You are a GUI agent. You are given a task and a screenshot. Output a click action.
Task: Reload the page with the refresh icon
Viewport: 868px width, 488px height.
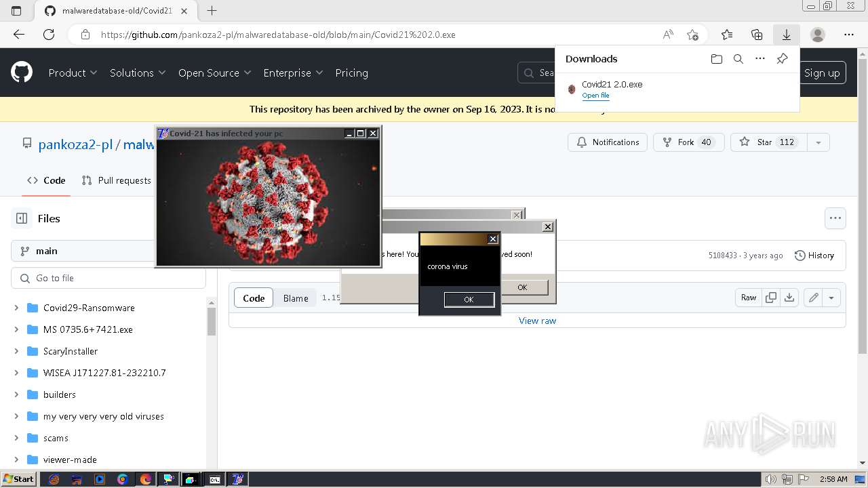pos(49,35)
